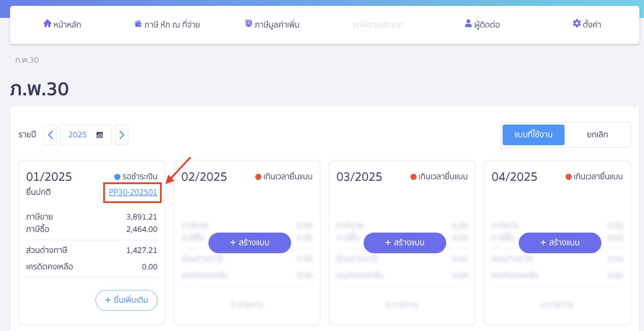Screen dimensions: 644x331
Task: Click the home icon in navigation
Action: click(x=47, y=23)
